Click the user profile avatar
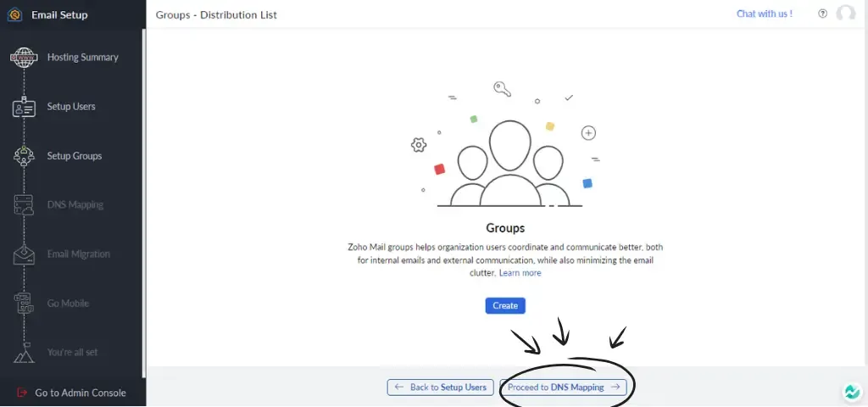The image size is (868, 407). [845, 14]
